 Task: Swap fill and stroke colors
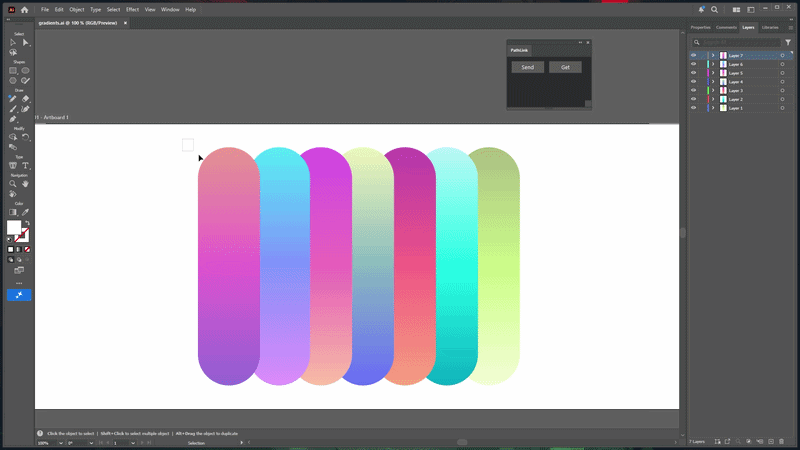[28, 223]
